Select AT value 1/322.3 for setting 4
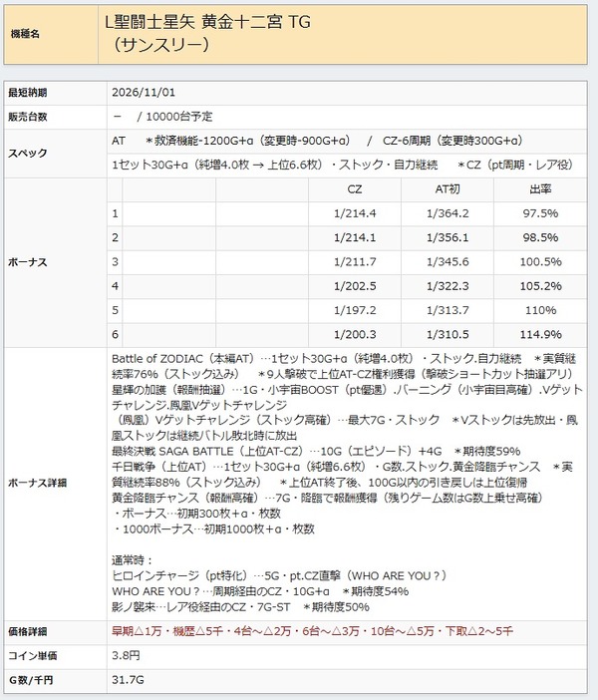 click(x=448, y=286)
